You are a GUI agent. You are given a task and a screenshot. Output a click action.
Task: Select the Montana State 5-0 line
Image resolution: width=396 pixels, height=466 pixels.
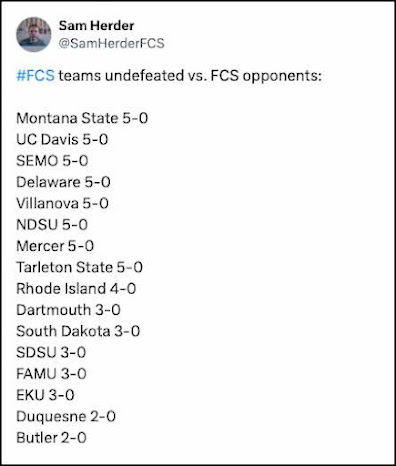click(82, 118)
